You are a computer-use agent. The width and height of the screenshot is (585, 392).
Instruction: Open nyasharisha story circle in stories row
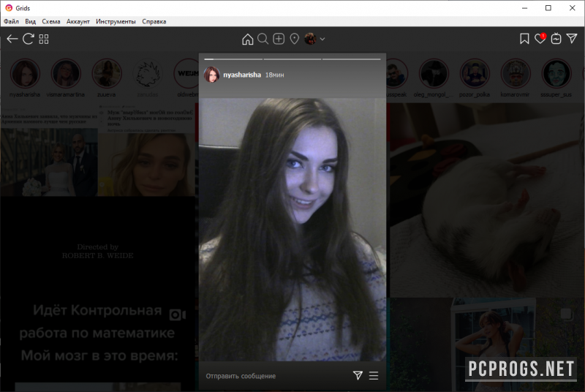(25, 73)
